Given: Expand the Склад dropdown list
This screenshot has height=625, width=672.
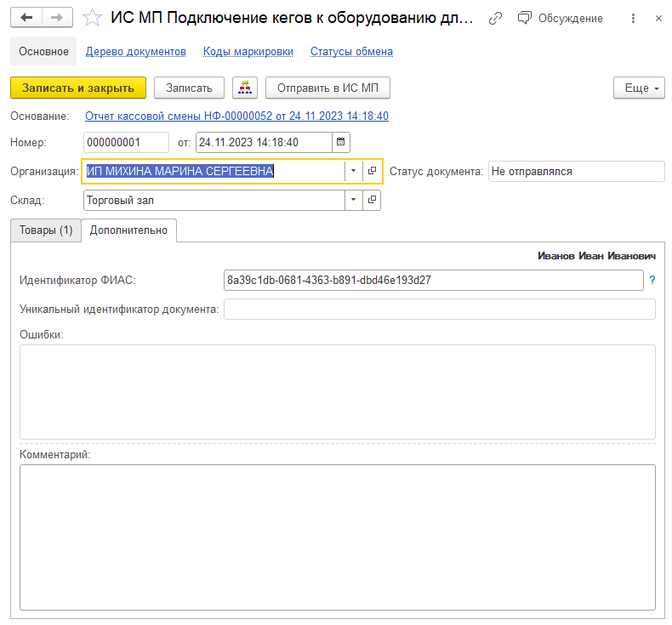Looking at the screenshot, I should click(x=353, y=200).
